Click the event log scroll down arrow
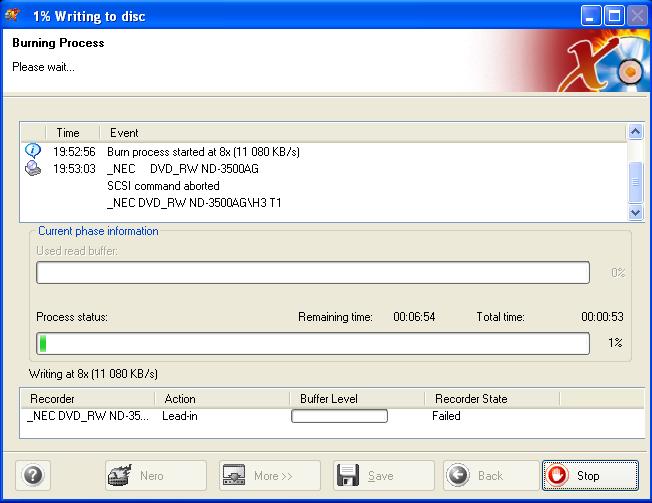 [635, 212]
